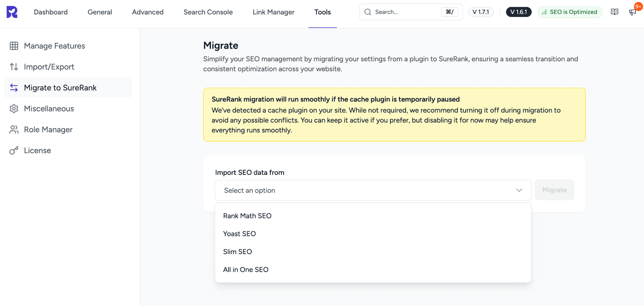Click the Miscellaneous gear icon
644x306 pixels.
click(14, 108)
